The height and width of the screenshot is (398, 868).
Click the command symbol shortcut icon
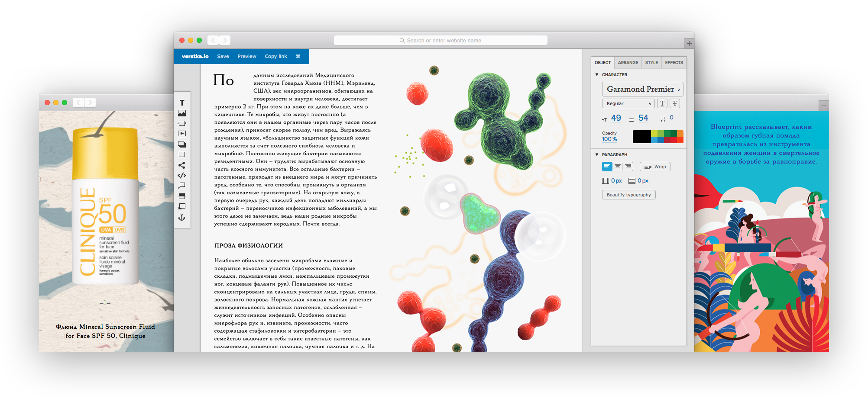(298, 56)
